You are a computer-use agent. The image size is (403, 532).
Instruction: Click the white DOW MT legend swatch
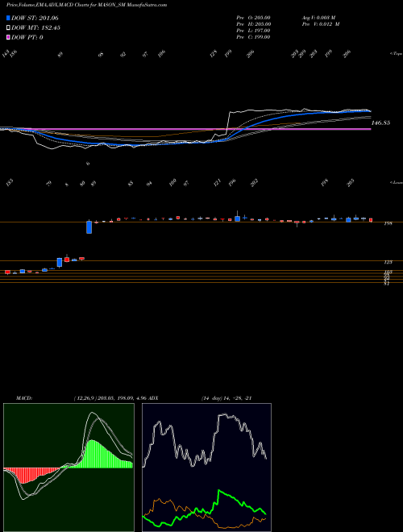(8, 28)
